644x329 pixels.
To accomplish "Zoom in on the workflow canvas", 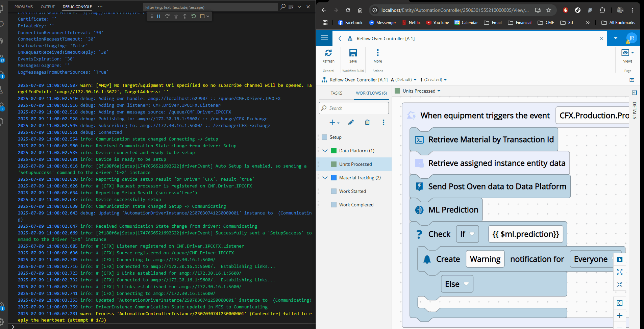I will tap(619, 315).
